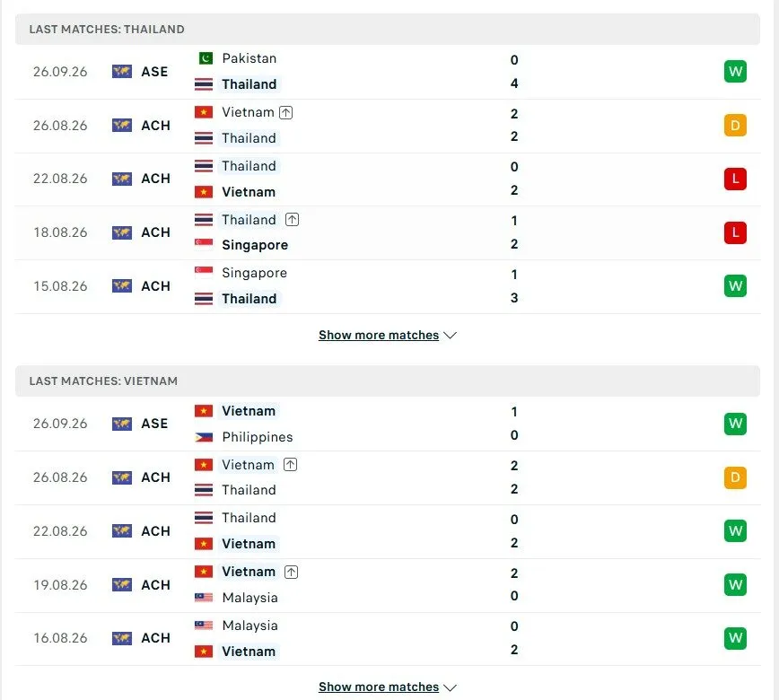Click the Malaysia flag in the 19.08.26 match
Screen dimensions: 779x700
click(x=204, y=598)
